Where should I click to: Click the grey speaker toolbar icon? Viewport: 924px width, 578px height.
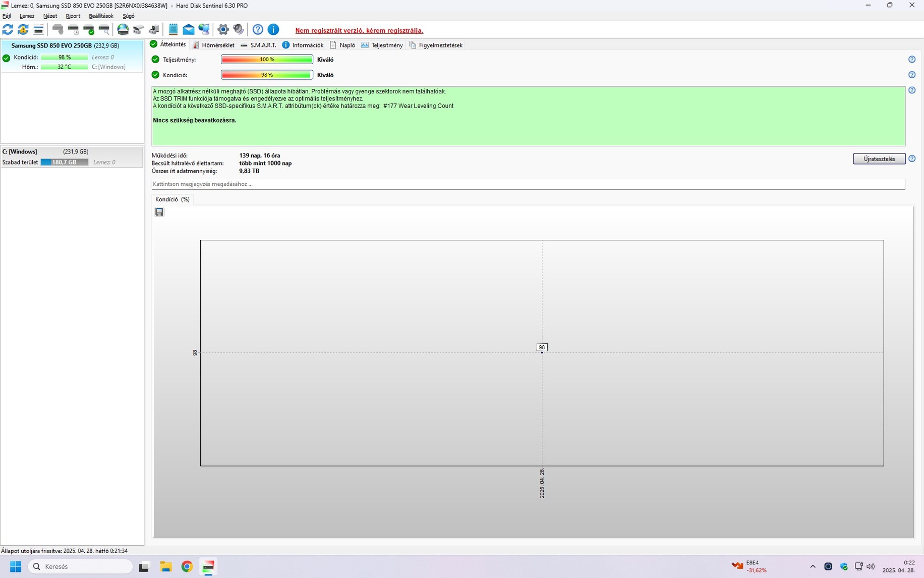[239, 29]
